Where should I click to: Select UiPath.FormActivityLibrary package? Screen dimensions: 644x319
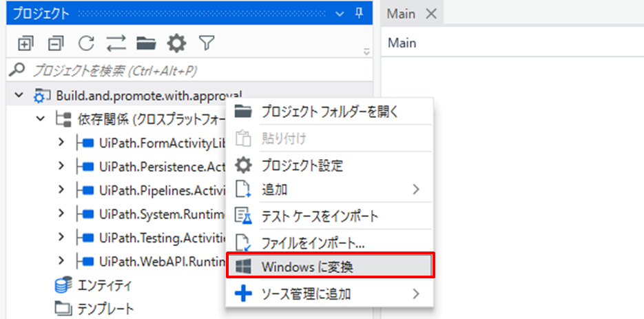click(163, 143)
